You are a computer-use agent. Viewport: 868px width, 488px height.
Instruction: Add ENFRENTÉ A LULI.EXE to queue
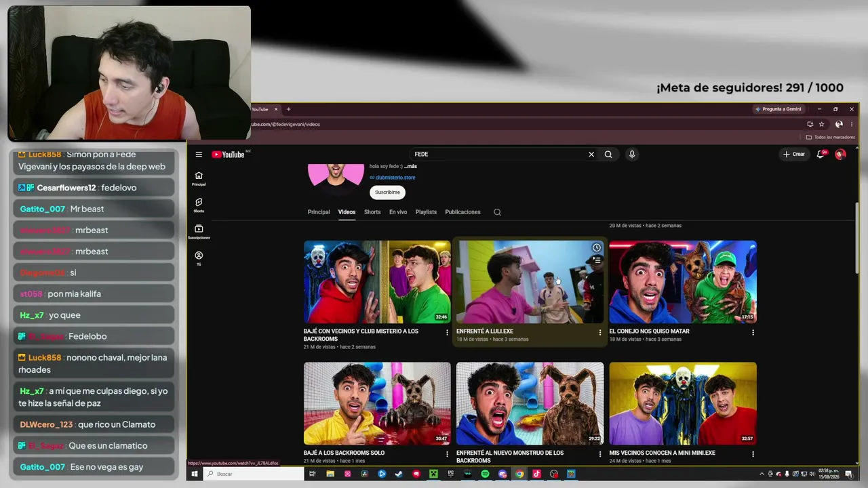597,260
